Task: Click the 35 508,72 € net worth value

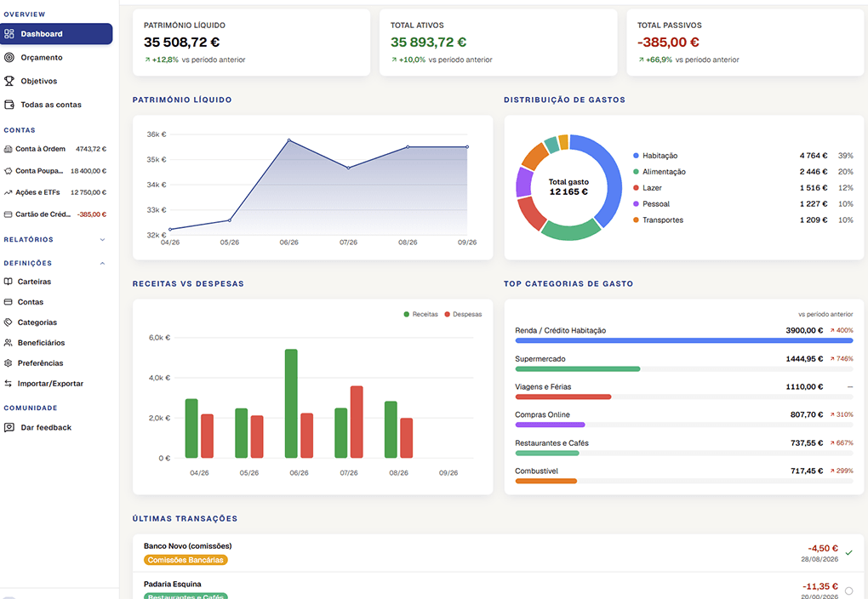Action: tap(181, 42)
